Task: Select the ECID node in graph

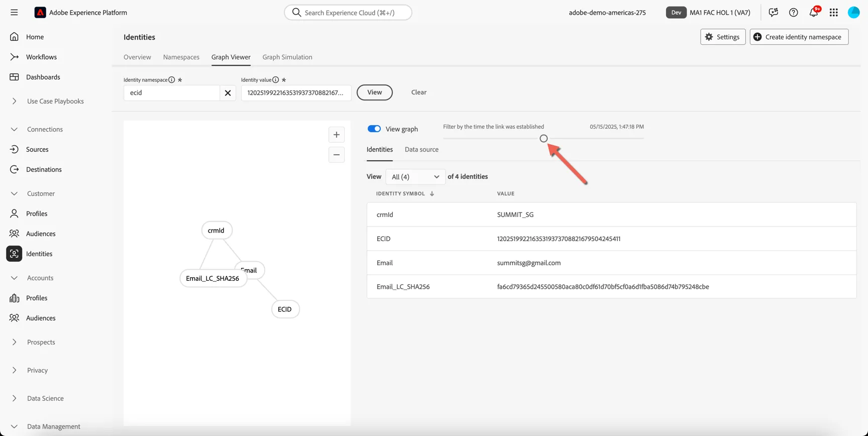Action: tap(285, 309)
